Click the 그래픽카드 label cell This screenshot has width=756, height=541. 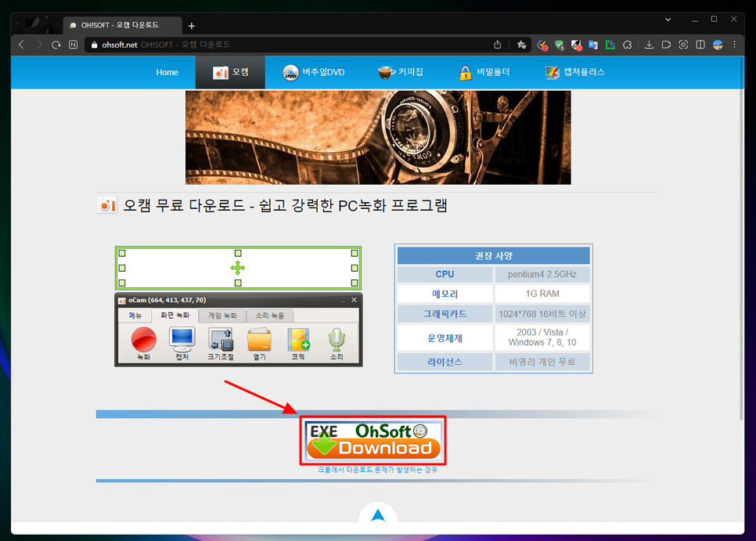445,314
